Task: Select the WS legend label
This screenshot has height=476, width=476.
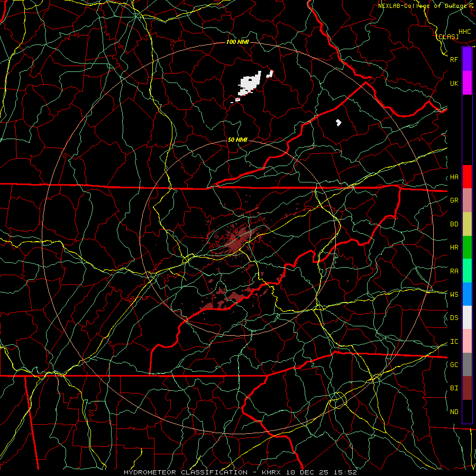Action: 454,295
